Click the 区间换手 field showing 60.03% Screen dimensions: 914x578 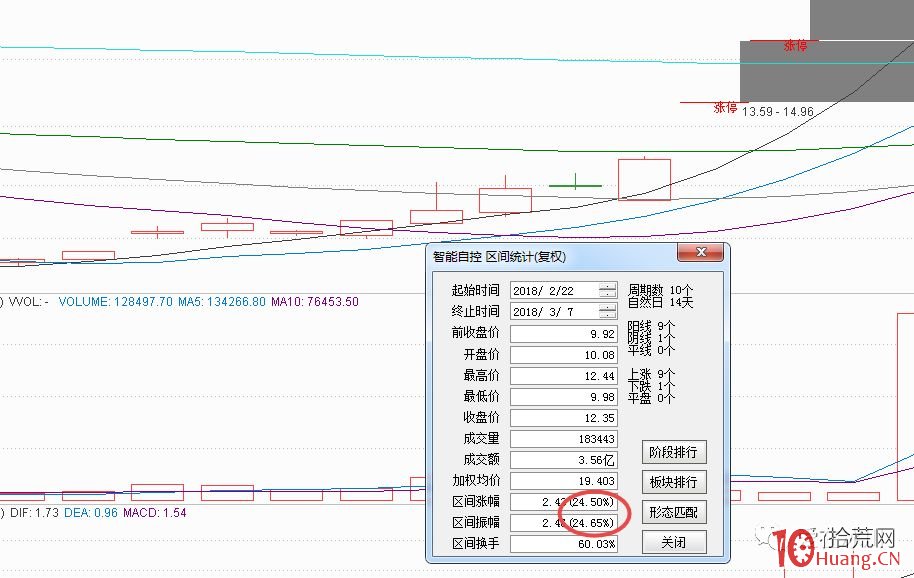563,543
